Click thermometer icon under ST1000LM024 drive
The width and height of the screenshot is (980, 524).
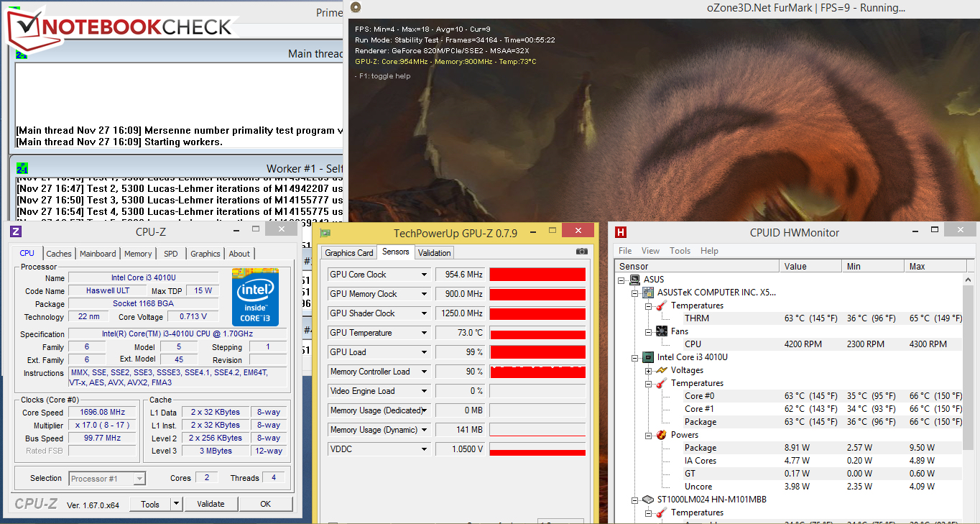tap(661, 512)
